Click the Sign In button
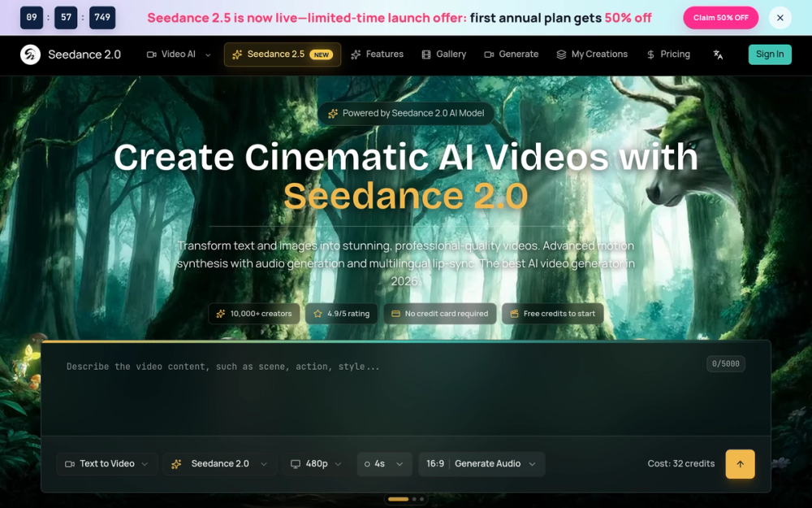812x508 pixels. point(770,54)
